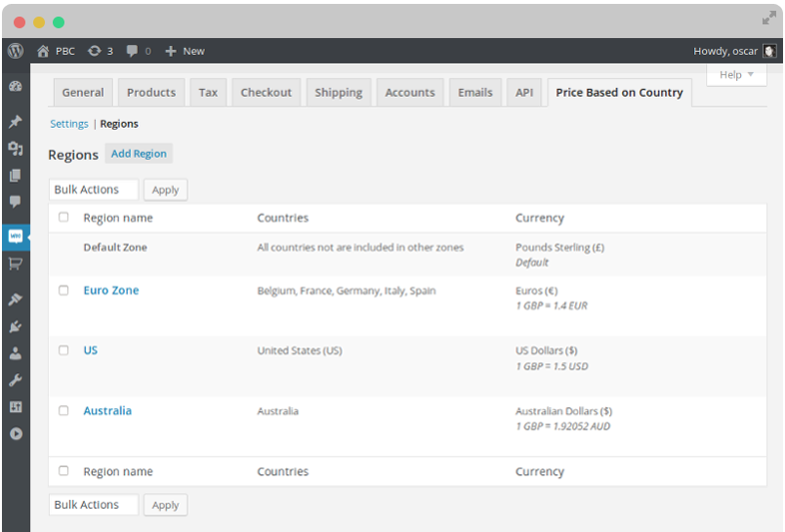Open the Media library in sidebar
The width and height of the screenshot is (785, 532).
(15, 148)
